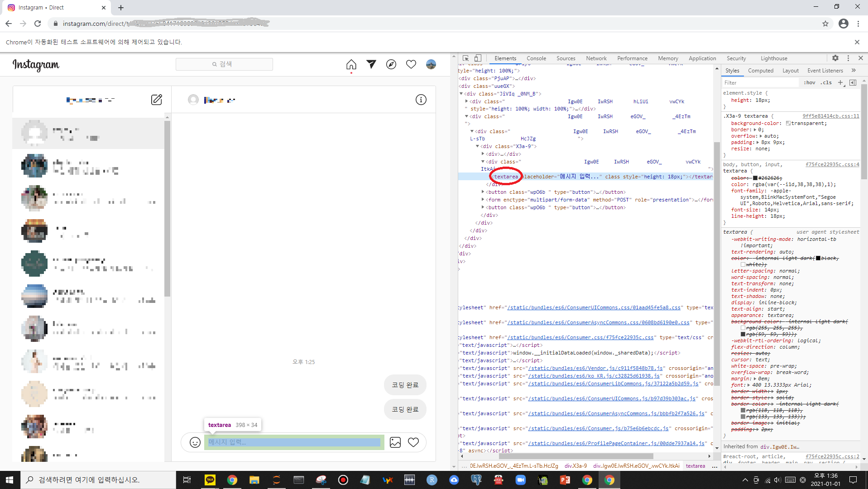Open 9ff5e81414cb.css:11 source link
Viewport: 868px width, 489px height.
coord(831,116)
